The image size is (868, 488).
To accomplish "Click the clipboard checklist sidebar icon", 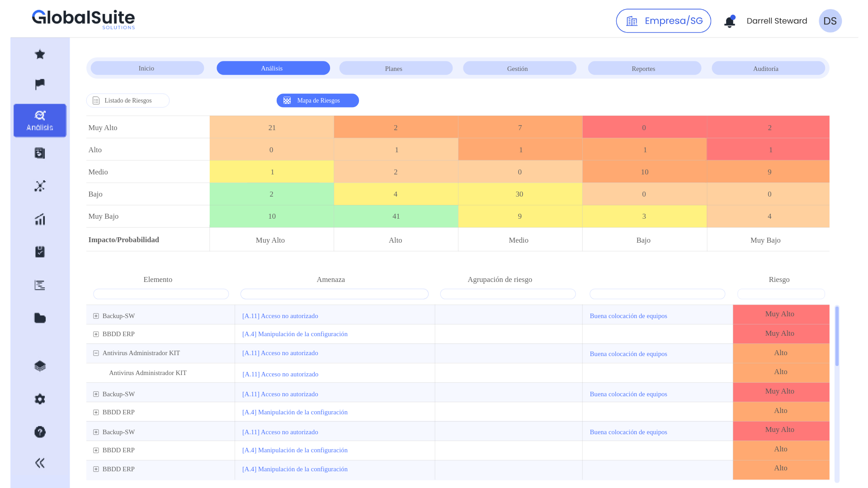I will click(x=40, y=252).
